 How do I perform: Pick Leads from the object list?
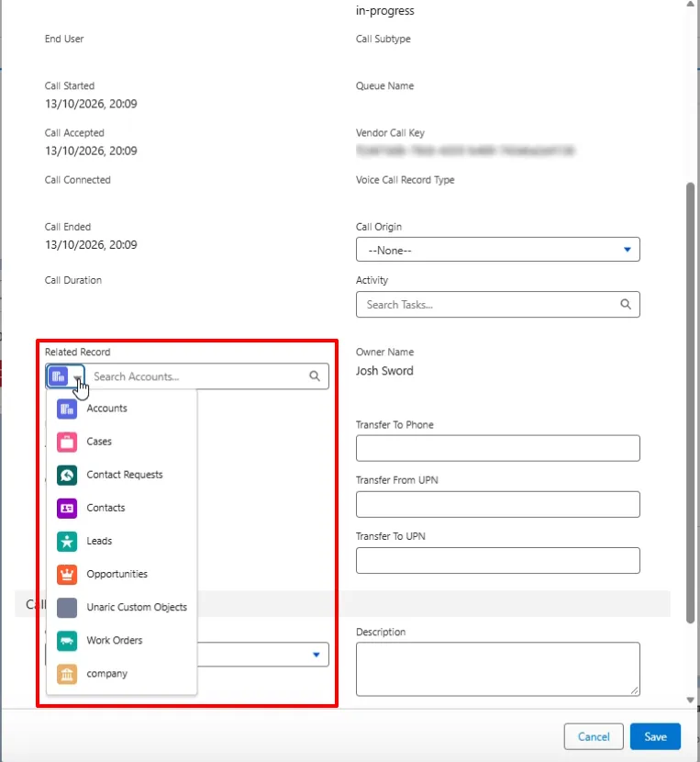(121, 541)
